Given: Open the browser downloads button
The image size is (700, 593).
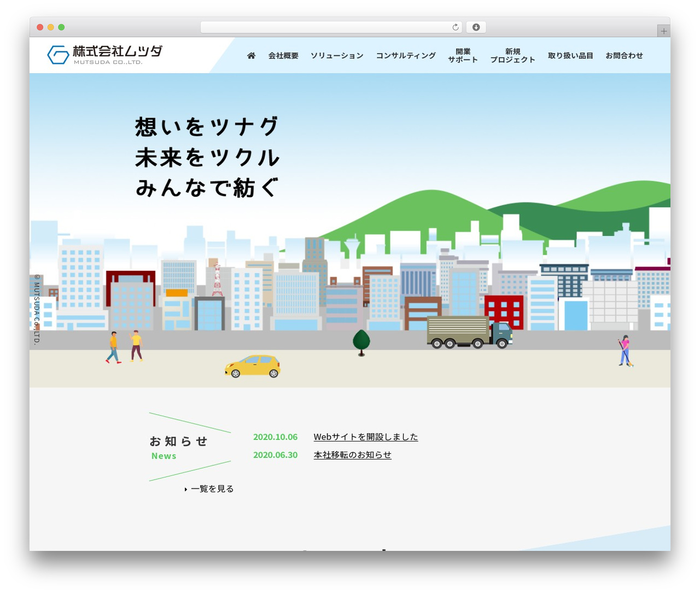Looking at the screenshot, I should (476, 27).
